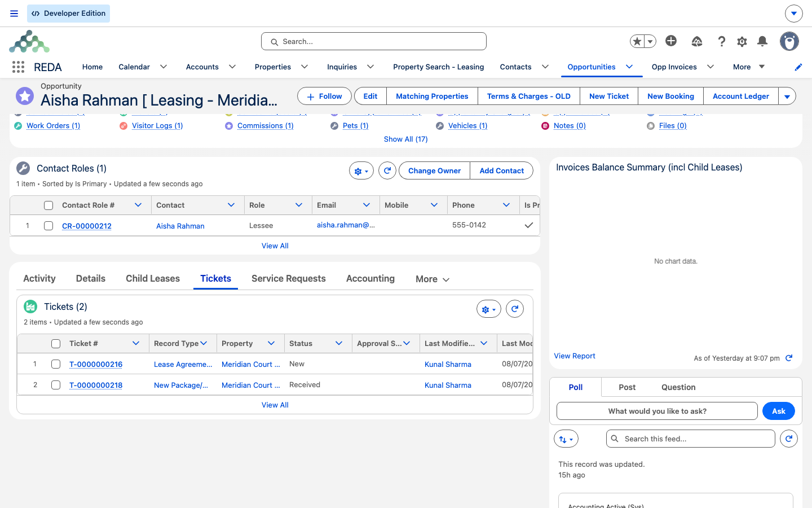
Task: Refresh the Contact Roles list
Action: pyautogui.click(x=387, y=170)
